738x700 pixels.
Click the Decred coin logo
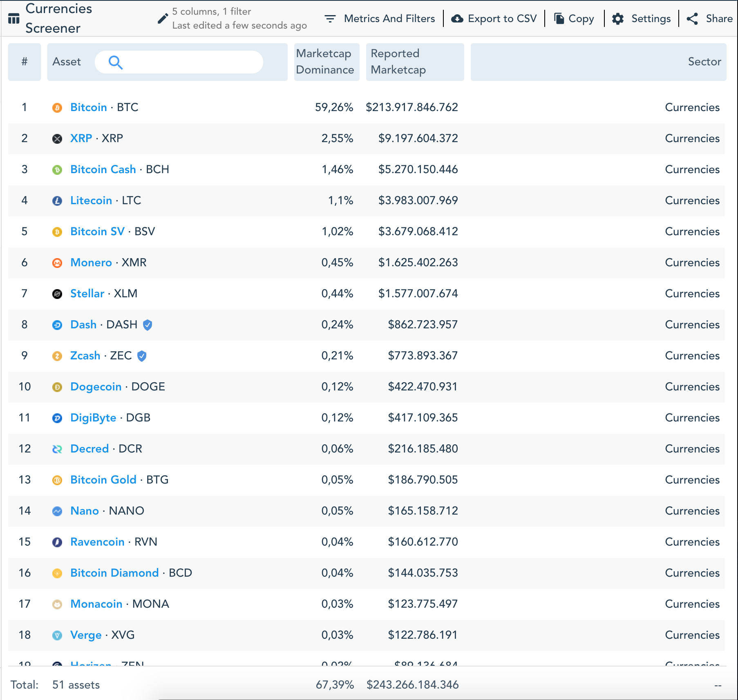pyautogui.click(x=57, y=449)
